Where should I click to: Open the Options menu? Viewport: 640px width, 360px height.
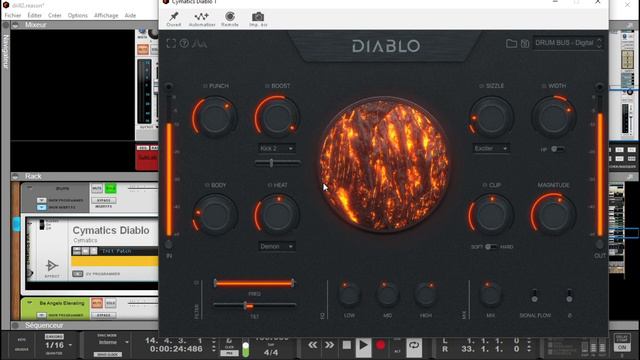coord(78,16)
